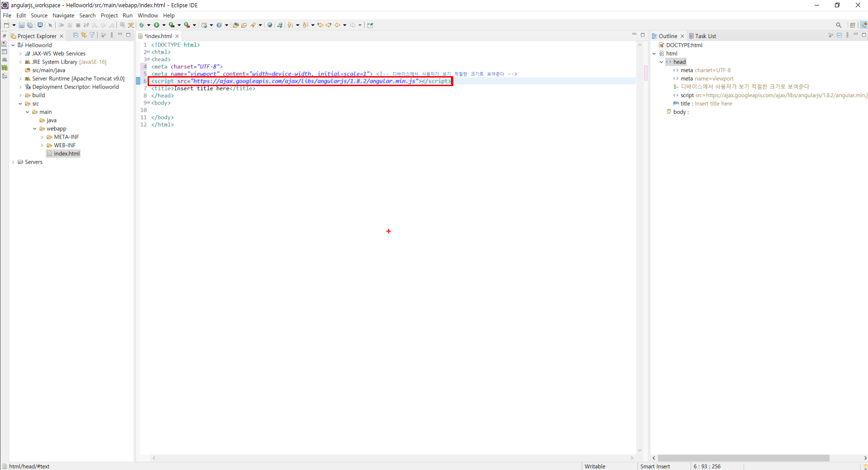Toggle Link with Editor in Project Explorer
The height and width of the screenshot is (470, 868).
[x=84, y=35]
